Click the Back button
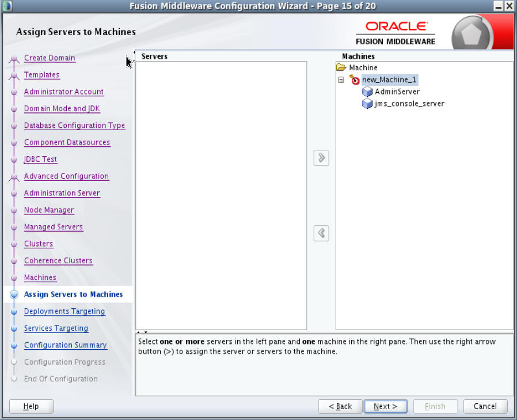The height and width of the screenshot is (420, 517). 340,407
